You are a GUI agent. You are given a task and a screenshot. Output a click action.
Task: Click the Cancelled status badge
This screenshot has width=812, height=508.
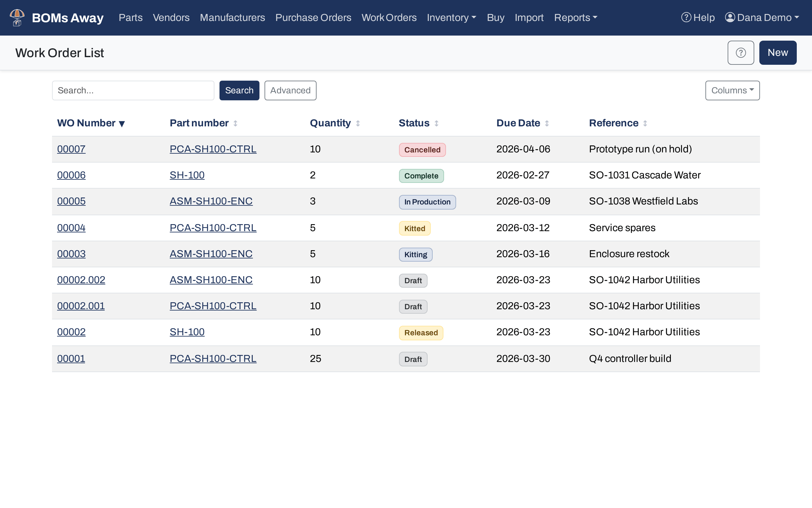point(422,150)
